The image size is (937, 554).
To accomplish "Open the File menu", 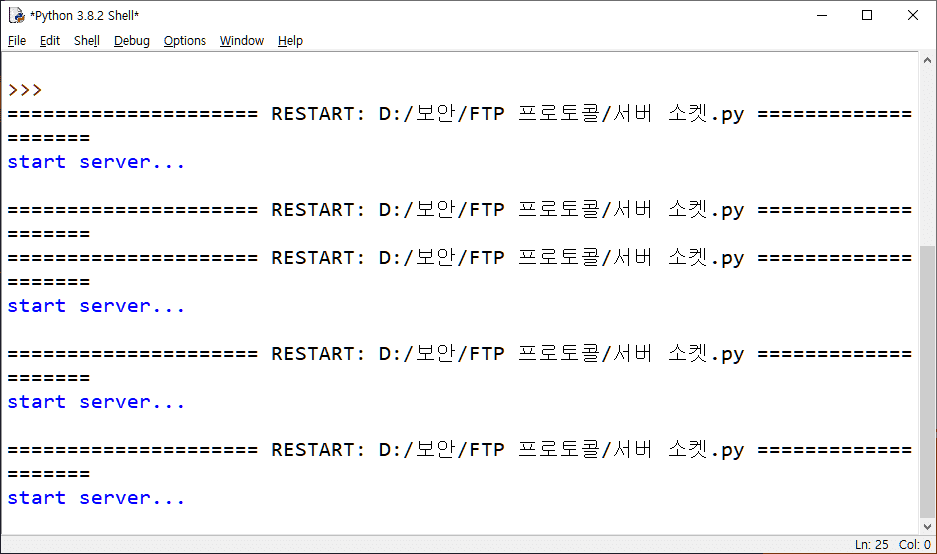I will tap(17, 41).
